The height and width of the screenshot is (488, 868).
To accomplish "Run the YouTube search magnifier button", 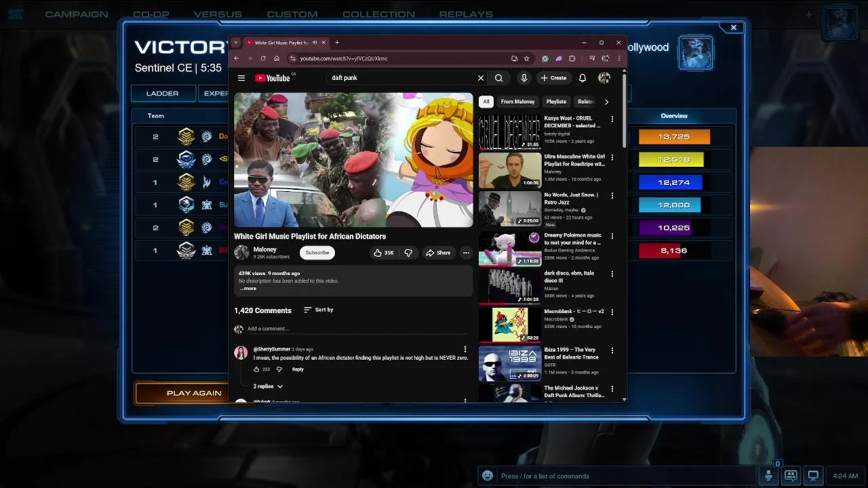I will click(x=498, y=78).
